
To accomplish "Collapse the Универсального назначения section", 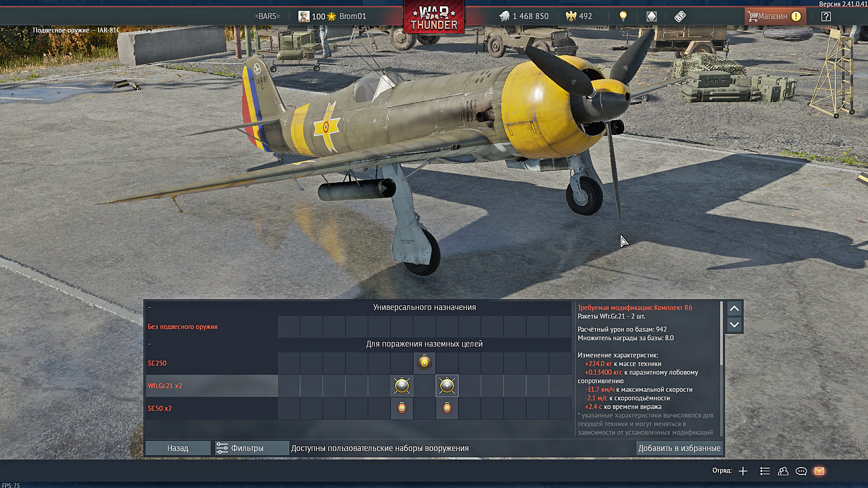I will [x=150, y=307].
